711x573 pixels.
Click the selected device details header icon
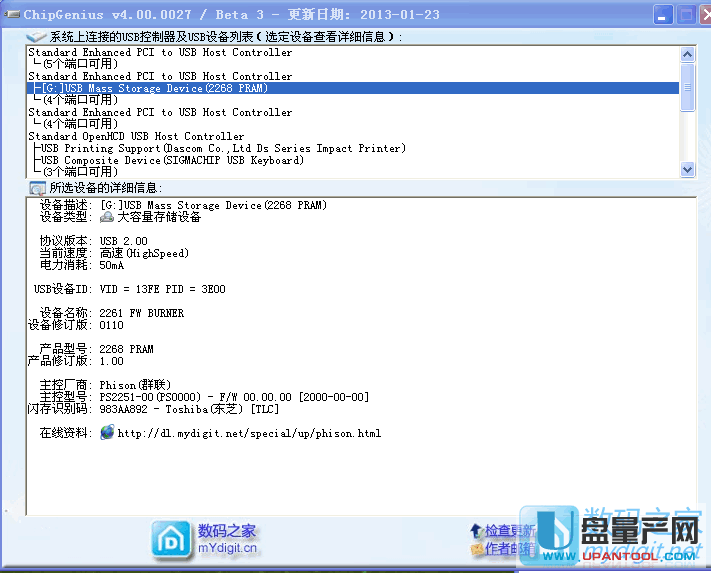[37, 188]
